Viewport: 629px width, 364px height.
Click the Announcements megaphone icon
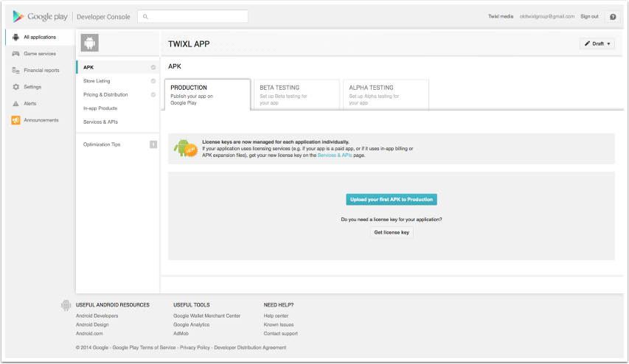pyautogui.click(x=15, y=120)
